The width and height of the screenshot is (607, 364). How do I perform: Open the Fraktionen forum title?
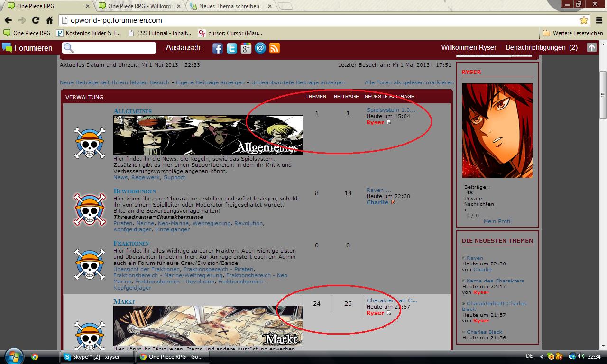click(131, 243)
